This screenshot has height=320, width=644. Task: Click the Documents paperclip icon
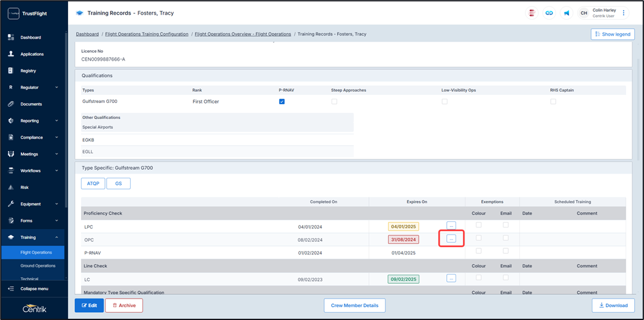click(11, 104)
